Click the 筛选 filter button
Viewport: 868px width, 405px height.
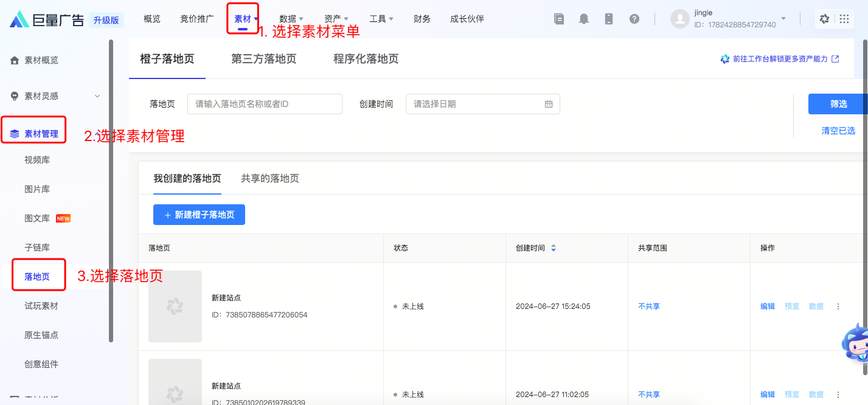point(838,104)
